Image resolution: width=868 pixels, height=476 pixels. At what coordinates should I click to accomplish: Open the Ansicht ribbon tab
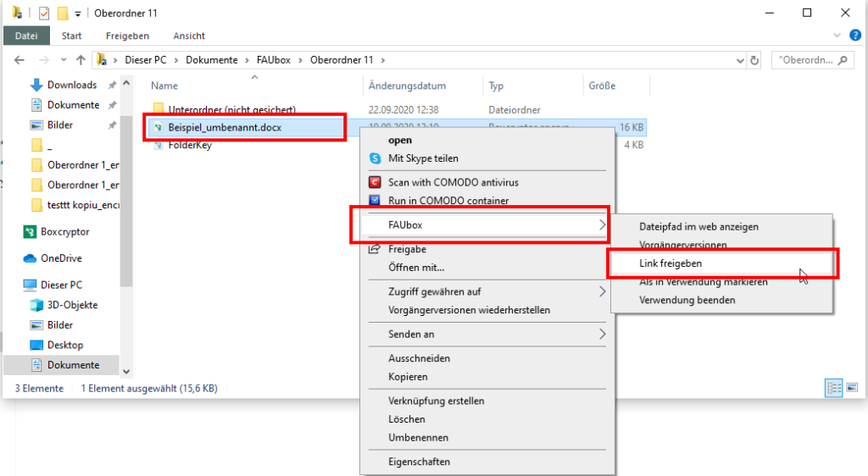[x=189, y=36]
